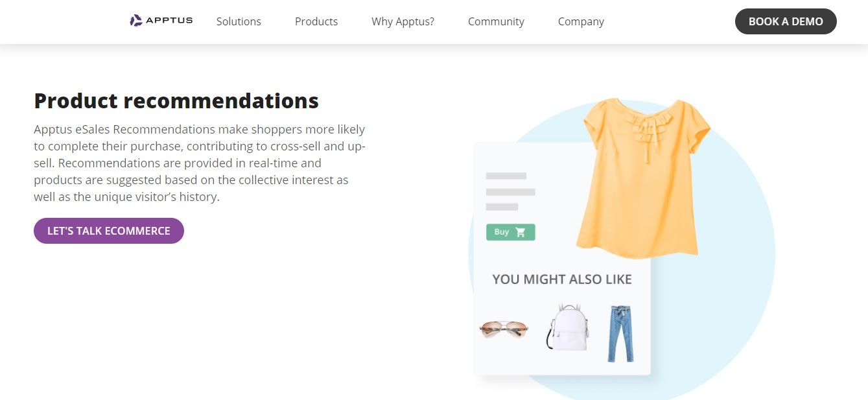This screenshot has height=400, width=868.
Task: Click the Apptus logo
Action: 161,21
